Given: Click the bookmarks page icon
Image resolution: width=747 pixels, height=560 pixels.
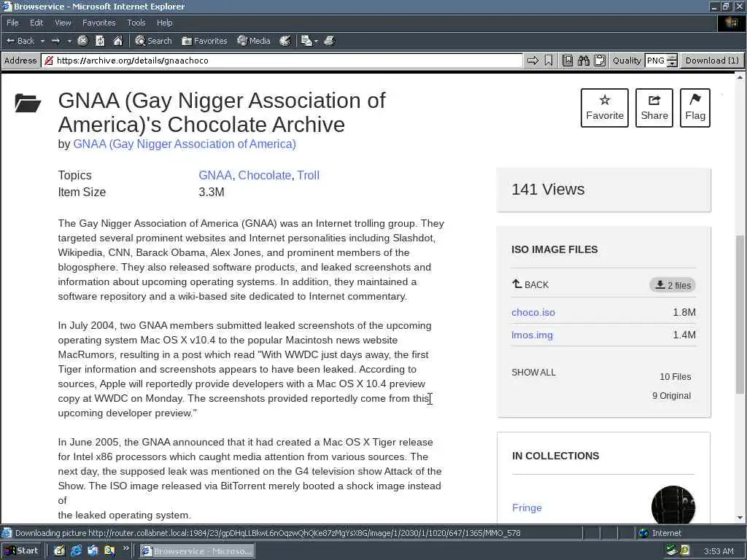Looking at the screenshot, I should 568,61.
